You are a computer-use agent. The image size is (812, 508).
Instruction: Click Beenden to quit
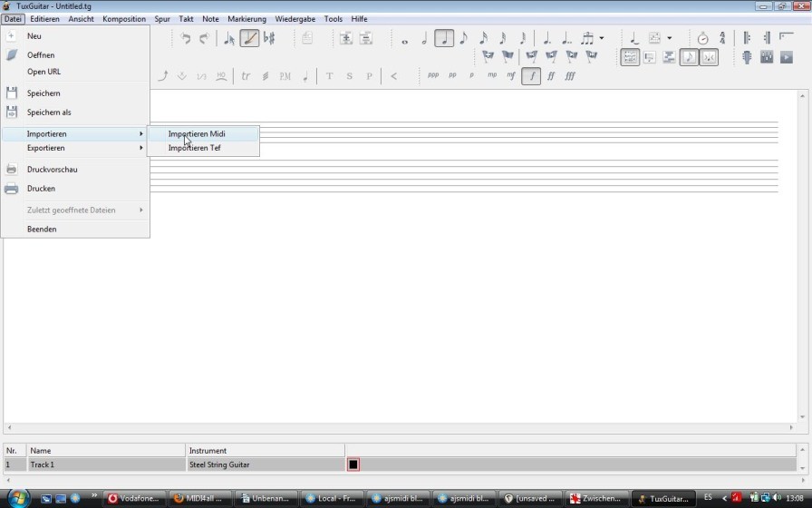coord(75,230)
